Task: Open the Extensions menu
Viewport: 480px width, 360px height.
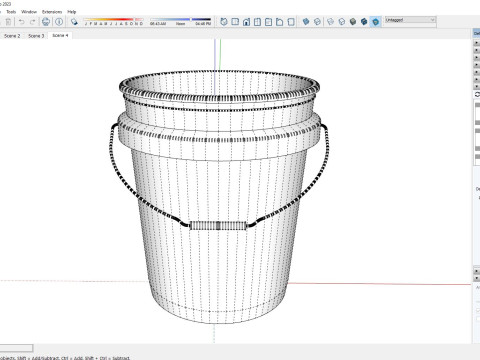Action: point(52,12)
